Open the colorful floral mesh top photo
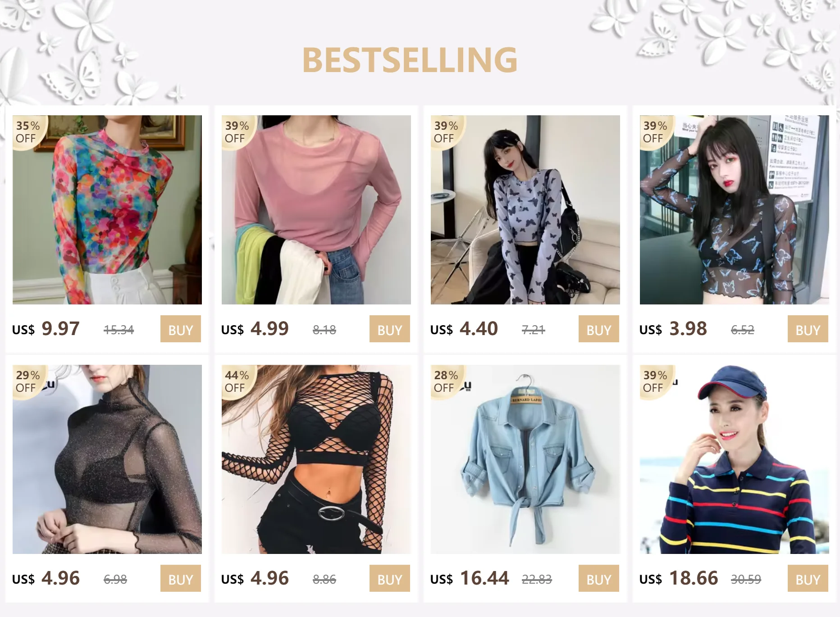This screenshot has height=617, width=840. tap(107, 210)
